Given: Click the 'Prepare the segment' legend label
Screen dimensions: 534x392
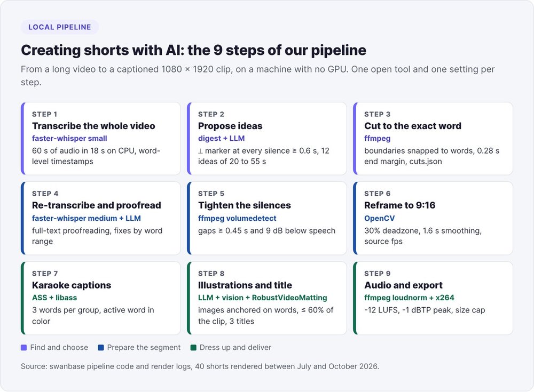Looking at the screenshot, I should pos(144,347).
